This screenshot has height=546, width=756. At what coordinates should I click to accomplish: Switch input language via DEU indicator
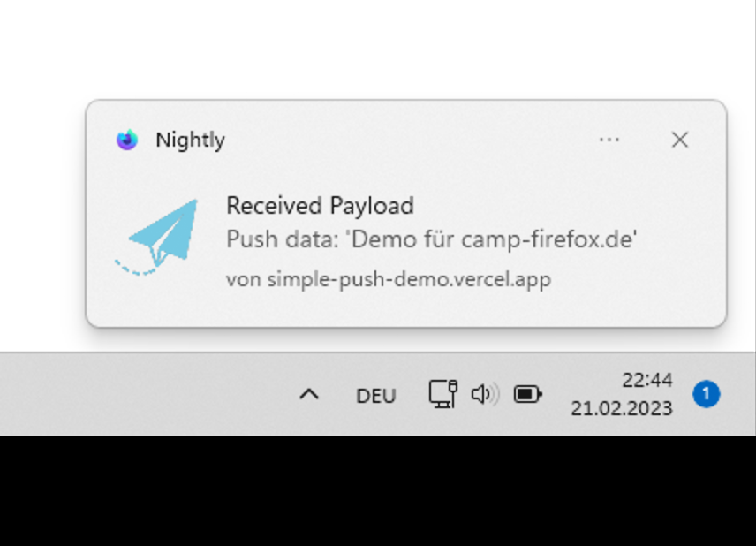pos(375,395)
